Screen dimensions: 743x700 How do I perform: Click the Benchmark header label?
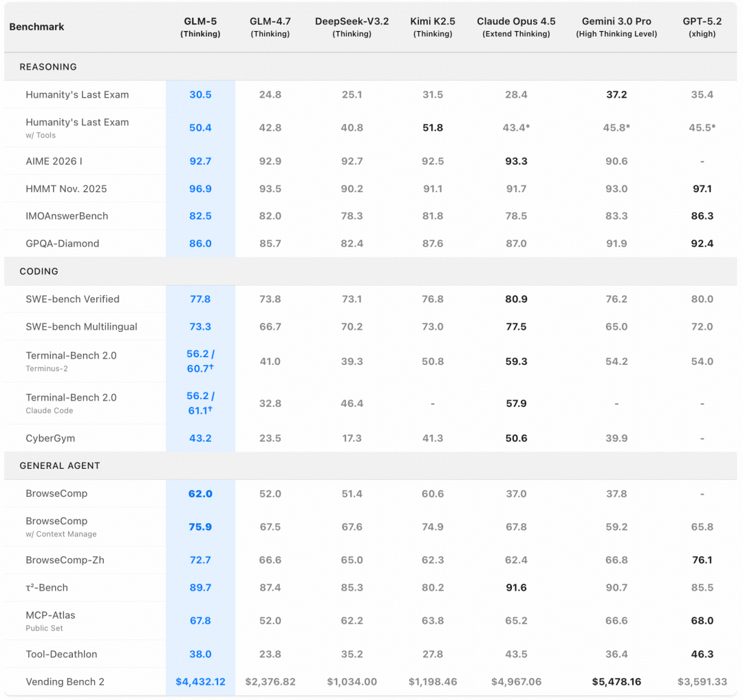(36, 27)
